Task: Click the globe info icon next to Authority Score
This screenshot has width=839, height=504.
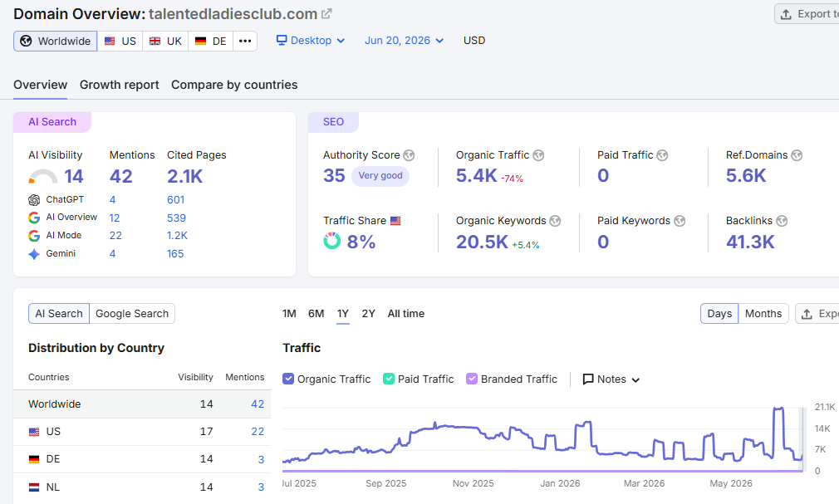Action: coord(409,155)
